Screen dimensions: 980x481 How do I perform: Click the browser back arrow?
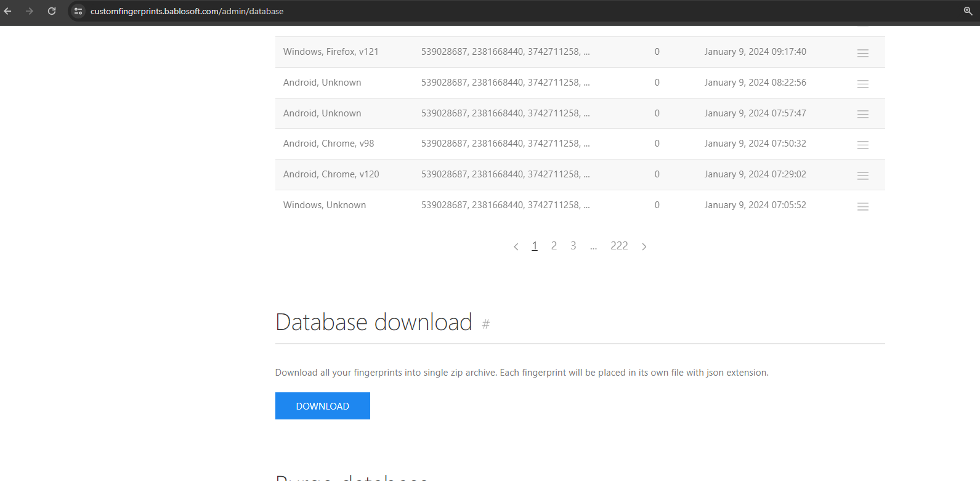pos(8,11)
